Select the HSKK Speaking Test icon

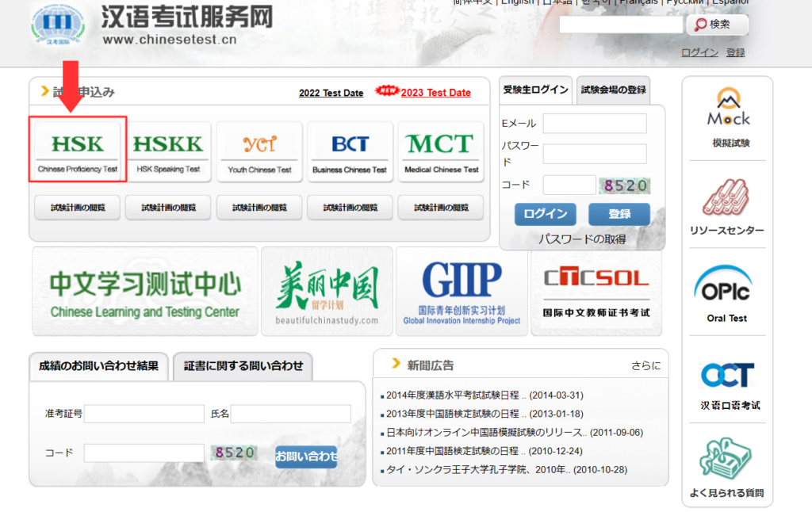(168, 151)
